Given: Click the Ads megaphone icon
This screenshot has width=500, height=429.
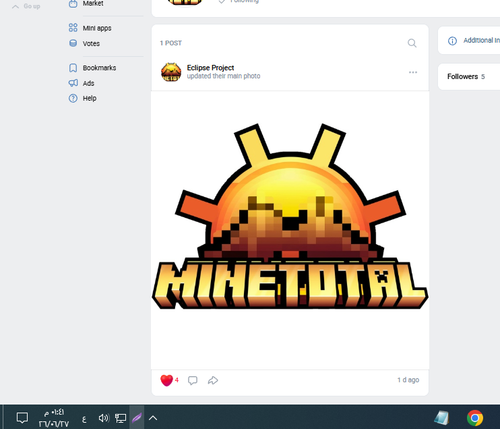Looking at the screenshot, I should coord(73,83).
